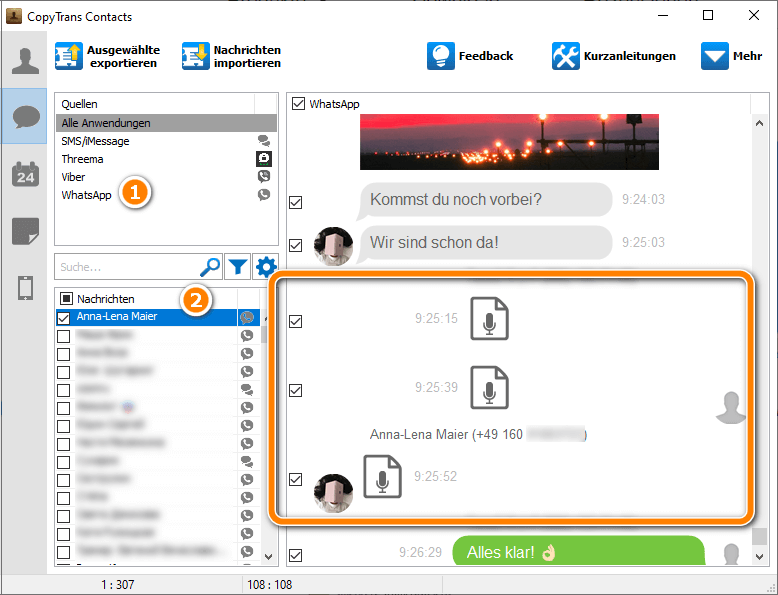Click the Viber phone icon
778x595 pixels.
[x=264, y=176]
